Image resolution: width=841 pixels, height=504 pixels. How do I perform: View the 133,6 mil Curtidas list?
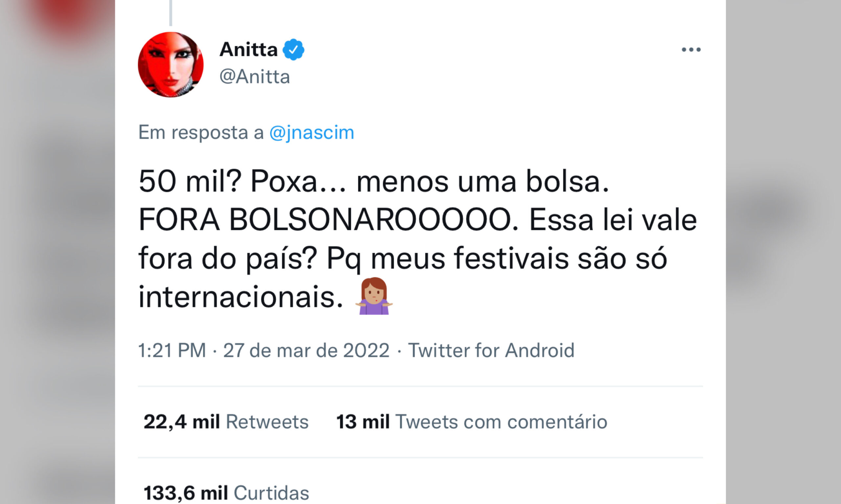click(226, 493)
